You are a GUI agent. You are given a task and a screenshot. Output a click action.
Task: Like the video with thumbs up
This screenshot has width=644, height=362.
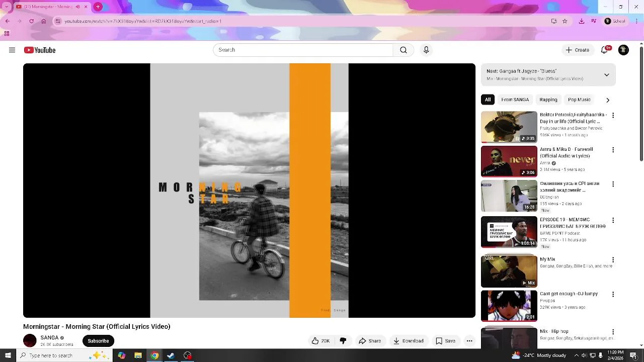coord(320,341)
